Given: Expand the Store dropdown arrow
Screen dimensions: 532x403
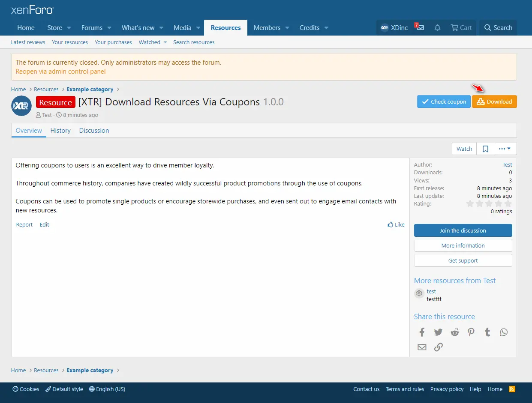Looking at the screenshot, I should pos(69,28).
